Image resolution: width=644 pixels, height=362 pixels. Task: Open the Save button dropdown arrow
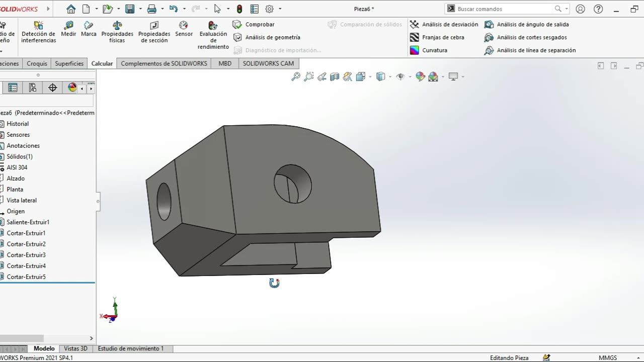tap(139, 9)
